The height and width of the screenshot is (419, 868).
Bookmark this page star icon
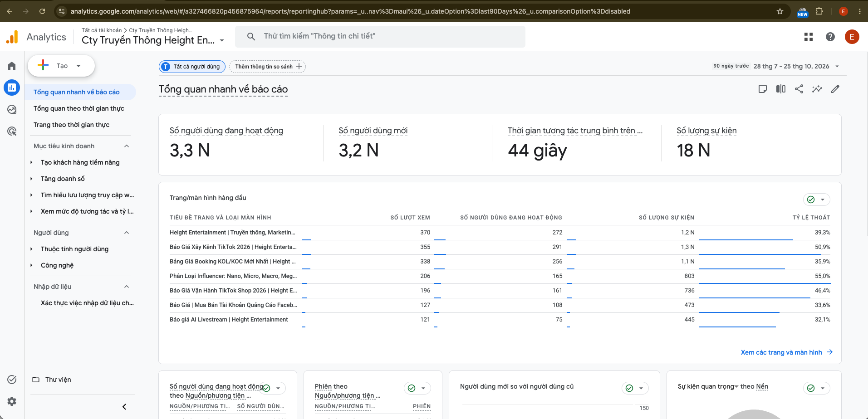780,11
